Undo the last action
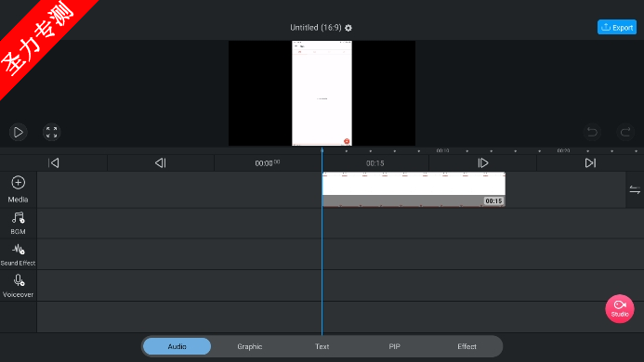The image size is (644, 362). point(592,132)
